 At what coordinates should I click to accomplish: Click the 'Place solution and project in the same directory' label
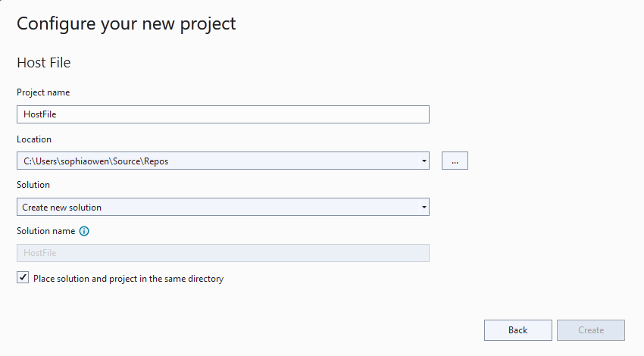click(128, 279)
